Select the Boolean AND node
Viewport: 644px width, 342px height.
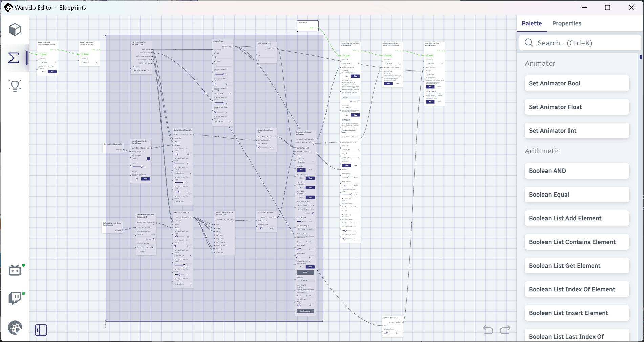pos(577,171)
